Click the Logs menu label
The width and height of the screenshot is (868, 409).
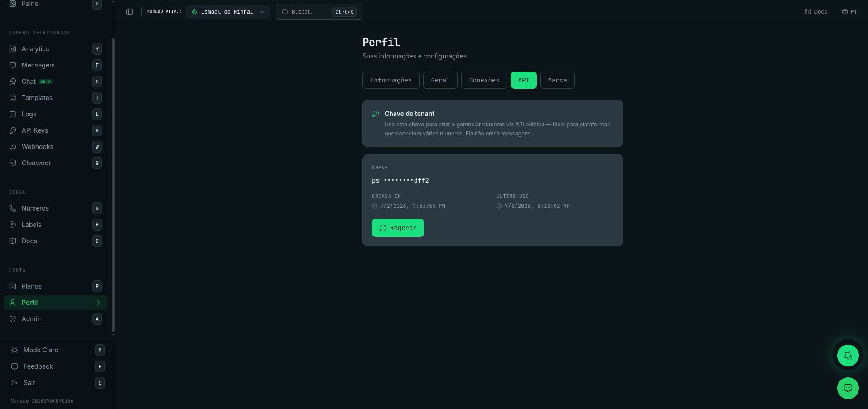(x=29, y=114)
